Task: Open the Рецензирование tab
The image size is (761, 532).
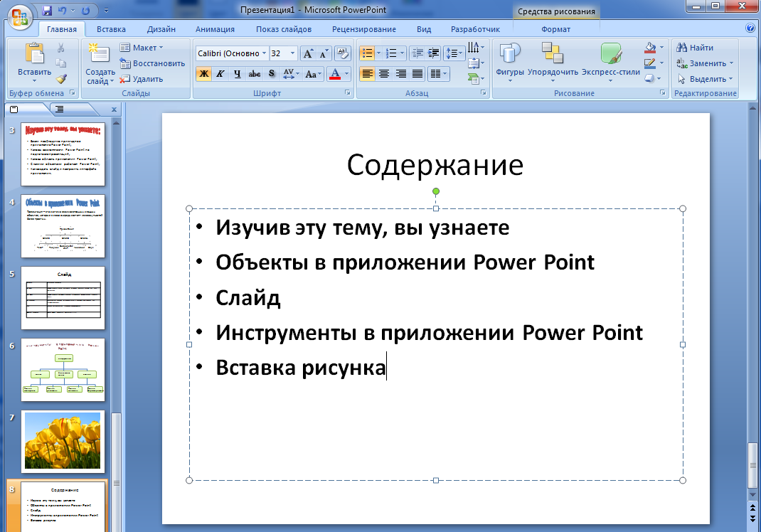Action: pyautogui.click(x=364, y=29)
